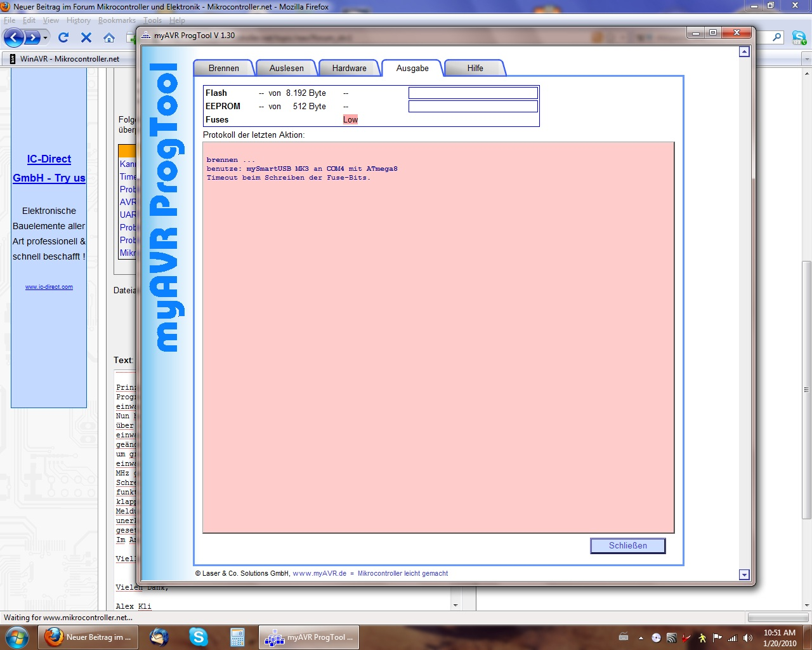Open the IC-Direct GmbH ad link

pos(49,168)
